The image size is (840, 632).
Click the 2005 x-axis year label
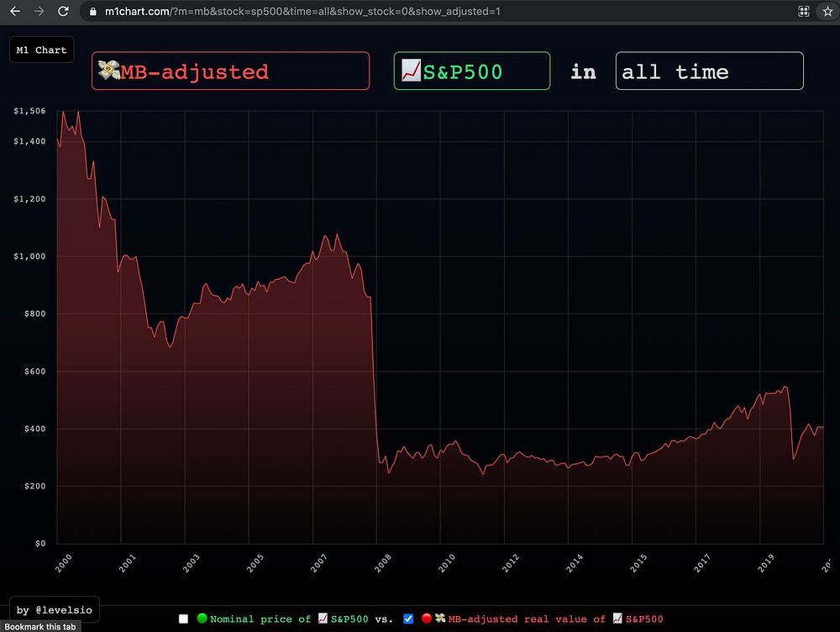tap(255, 563)
